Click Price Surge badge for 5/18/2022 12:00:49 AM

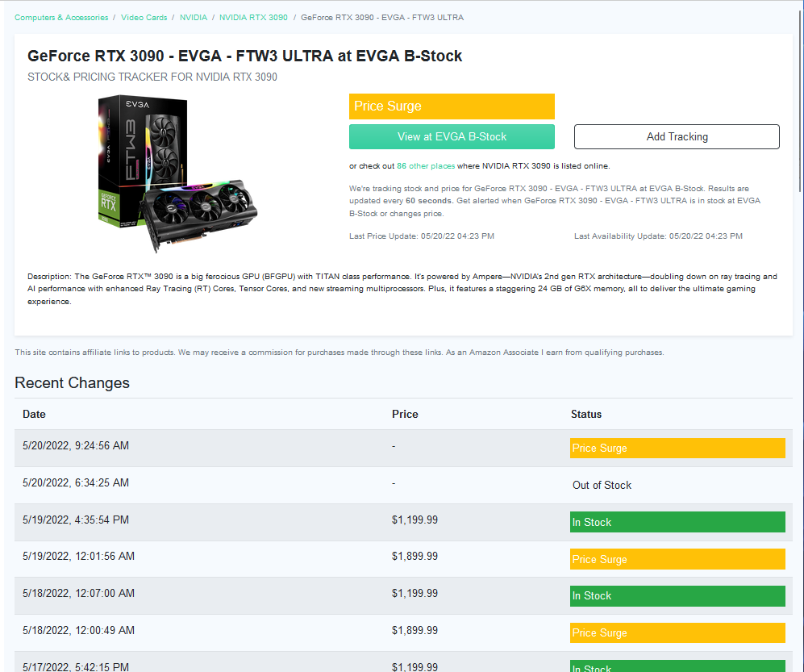point(677,633)
